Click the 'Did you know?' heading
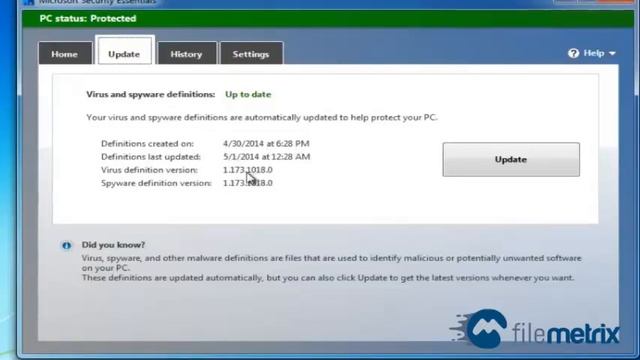 pos(113,245)
